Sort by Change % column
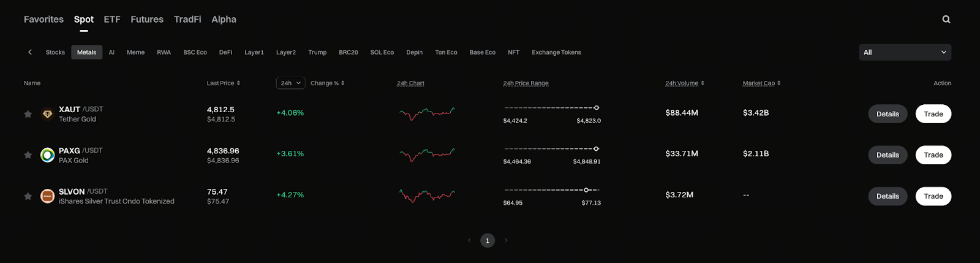Image resolution: width=980 pixels, height=263 pixels. click(x=342, y=83)
